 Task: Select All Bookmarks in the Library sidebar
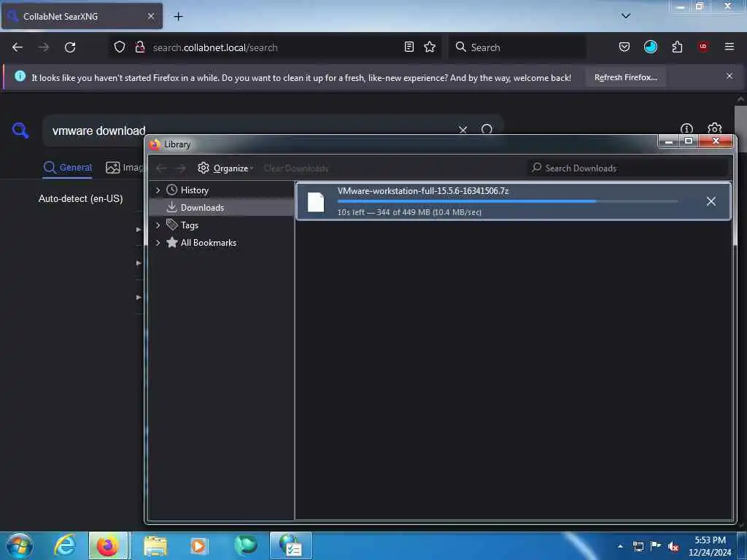tap(208, 243)
